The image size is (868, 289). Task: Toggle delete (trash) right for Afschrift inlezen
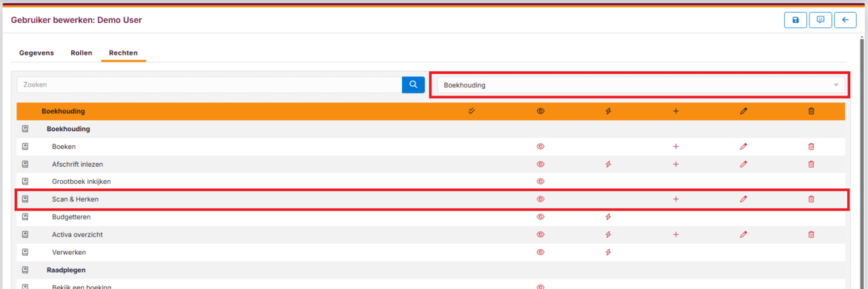point(812,164)
